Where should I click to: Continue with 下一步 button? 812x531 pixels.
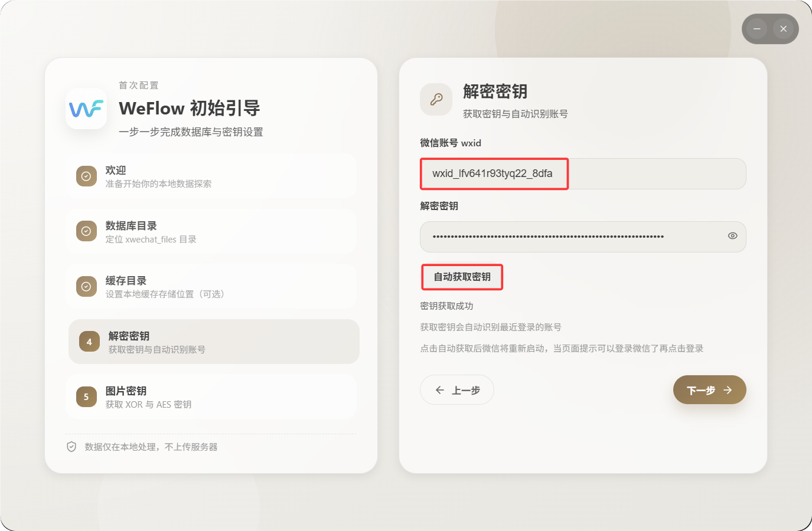[710, 390]
